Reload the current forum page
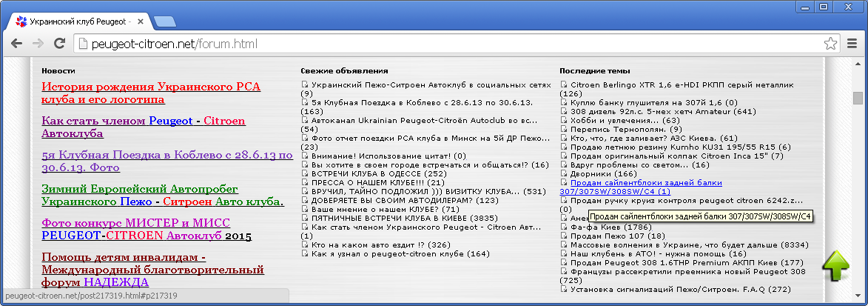The image size is (868, 306). point(59,43)
